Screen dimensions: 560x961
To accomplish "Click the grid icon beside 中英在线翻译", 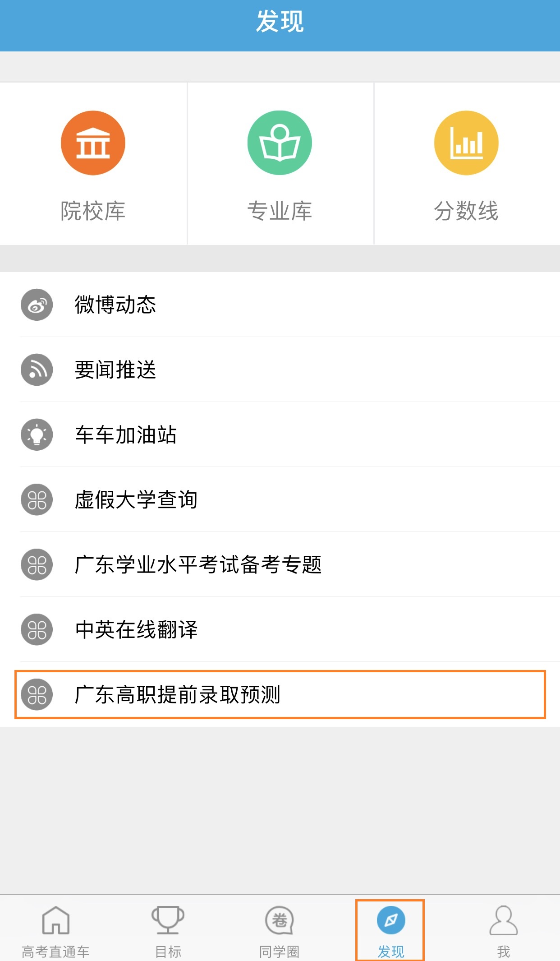I will [37, 630].
